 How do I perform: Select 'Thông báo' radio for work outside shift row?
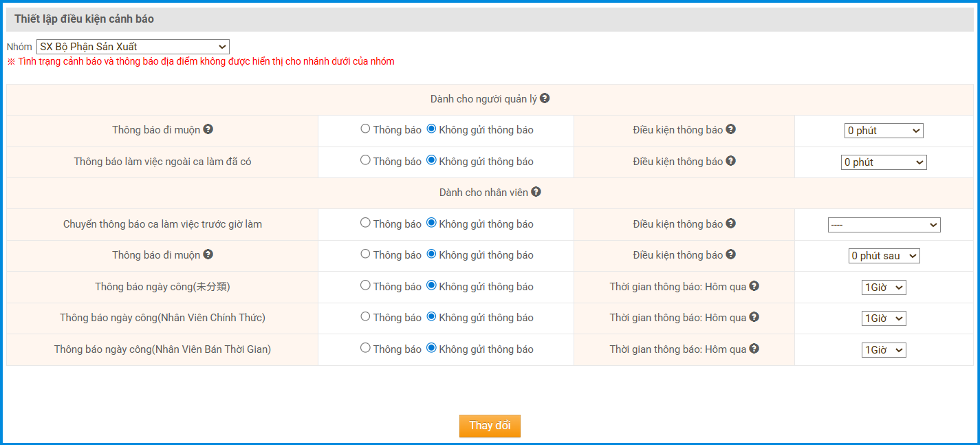click(x=365, y=160)
